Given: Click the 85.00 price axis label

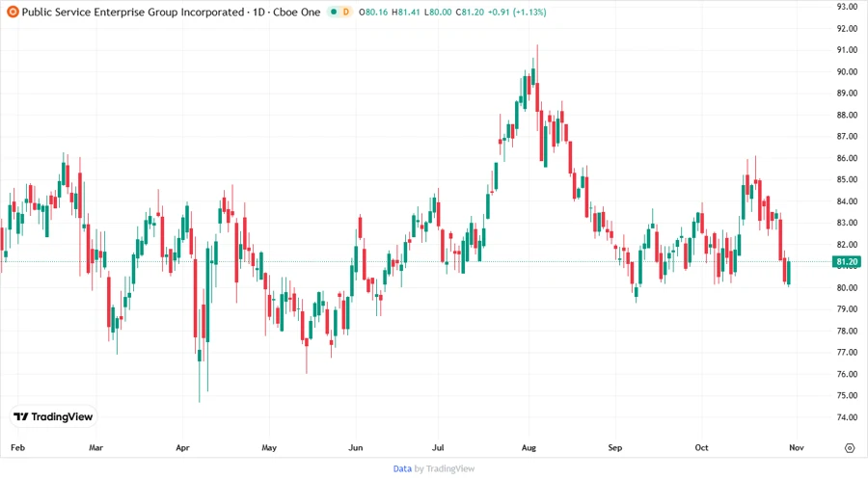Looking at the screenshot, I should click(847, 179).
